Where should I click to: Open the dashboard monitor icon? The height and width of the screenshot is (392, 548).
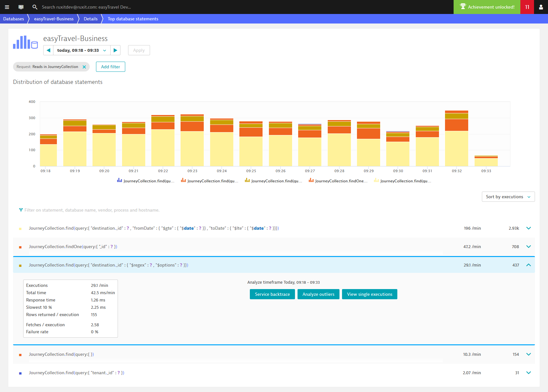21,7
